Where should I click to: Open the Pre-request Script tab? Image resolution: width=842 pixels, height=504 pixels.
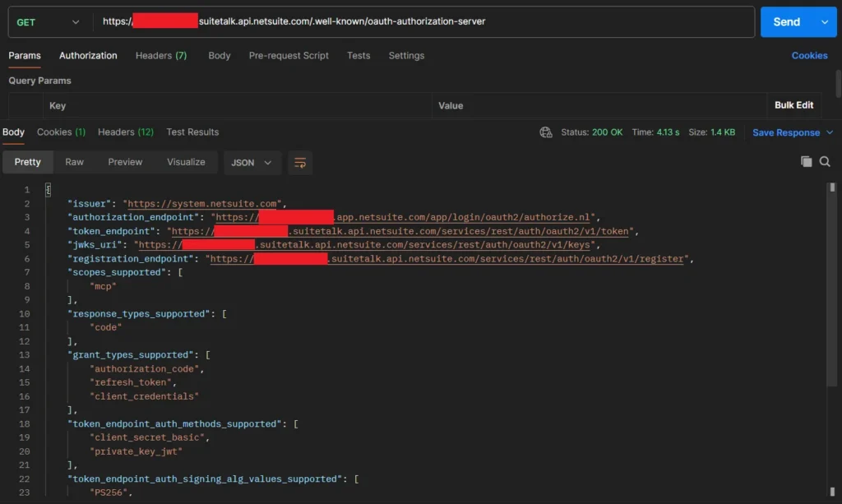point(289,56)
